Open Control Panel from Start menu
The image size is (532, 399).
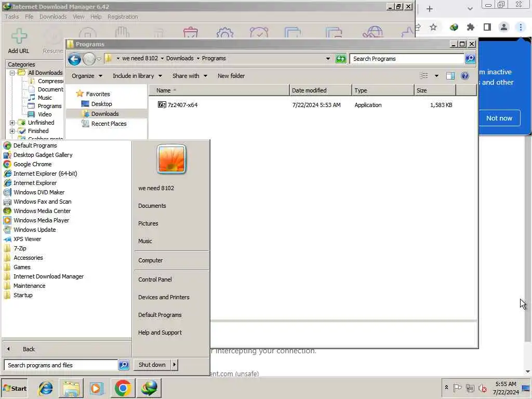coord(155,280)
